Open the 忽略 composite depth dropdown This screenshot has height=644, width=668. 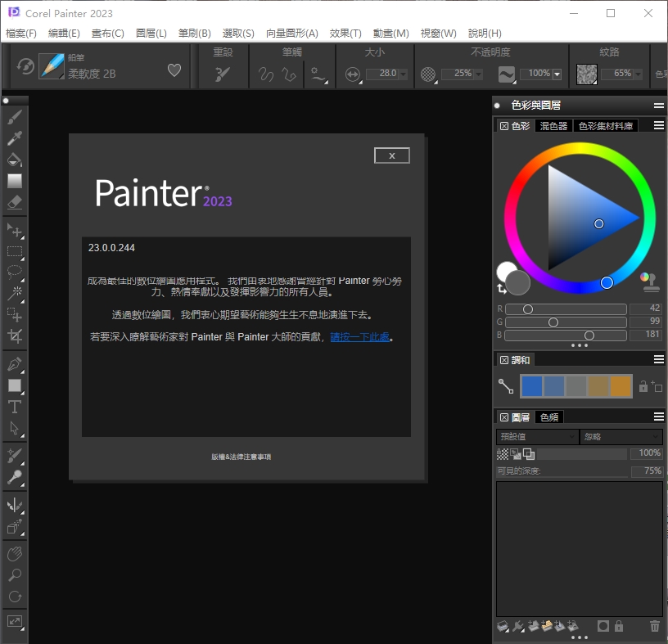click(622, 436)
